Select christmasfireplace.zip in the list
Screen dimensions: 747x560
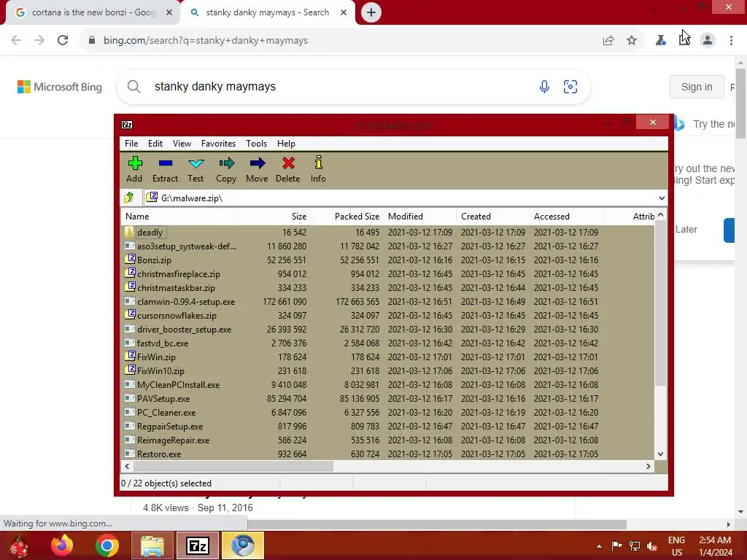179,274
